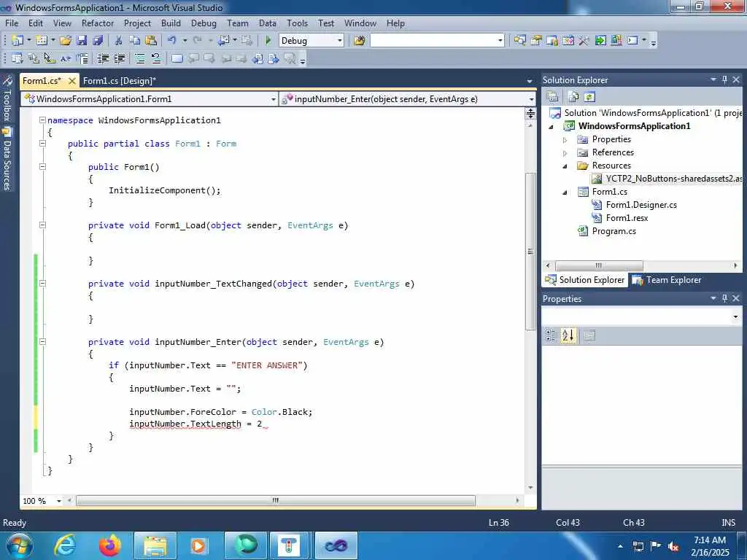Open the Refactor menu
Image resolution: width=747 pixels, height=560 pixels.
[98, 23]
